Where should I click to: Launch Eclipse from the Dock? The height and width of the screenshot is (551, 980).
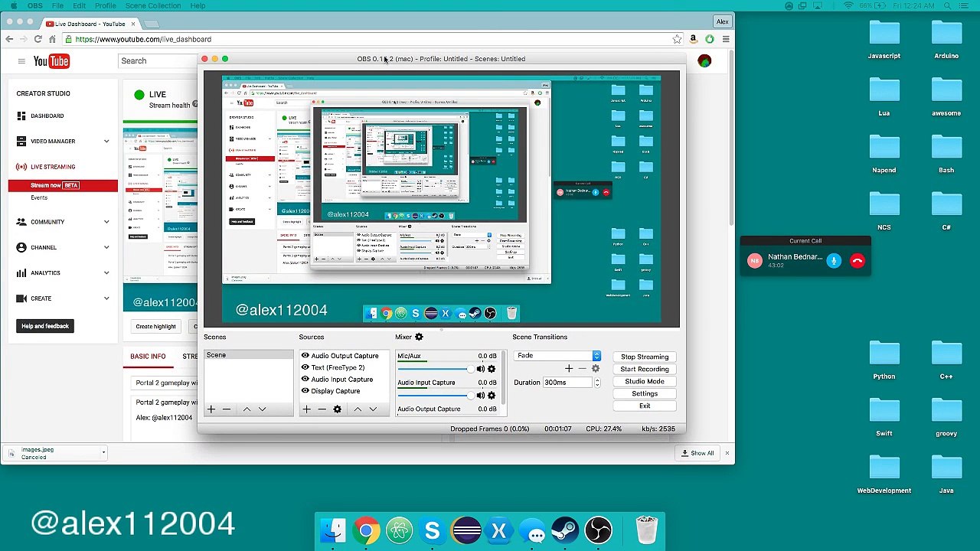point(466,530)
